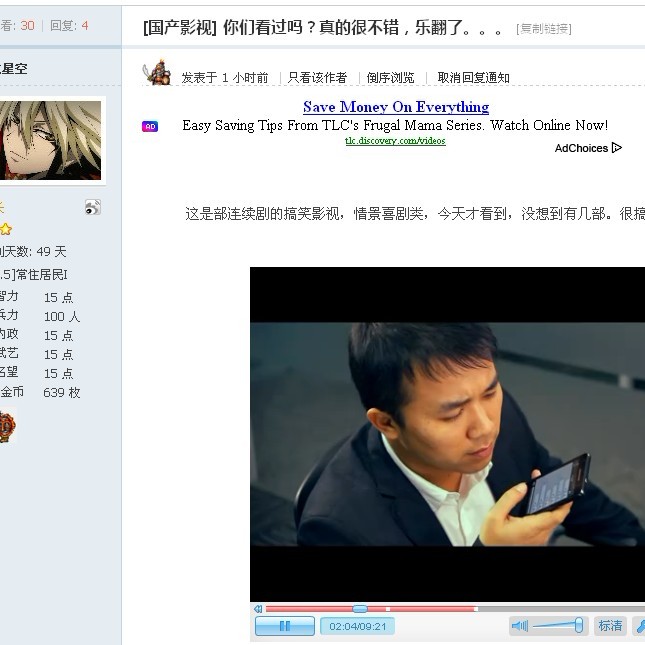This screenshot has height=645, width=645.
Task: Cancel reply notifications via 取消回复通知
Action: [473, 78]
